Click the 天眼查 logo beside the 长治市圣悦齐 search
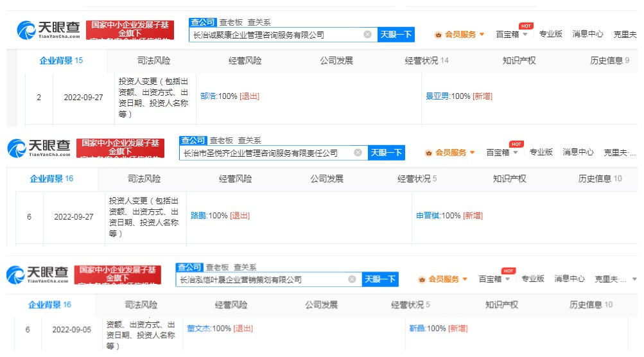The width and height of the screenshot is (644, 357). click(39, 149)
